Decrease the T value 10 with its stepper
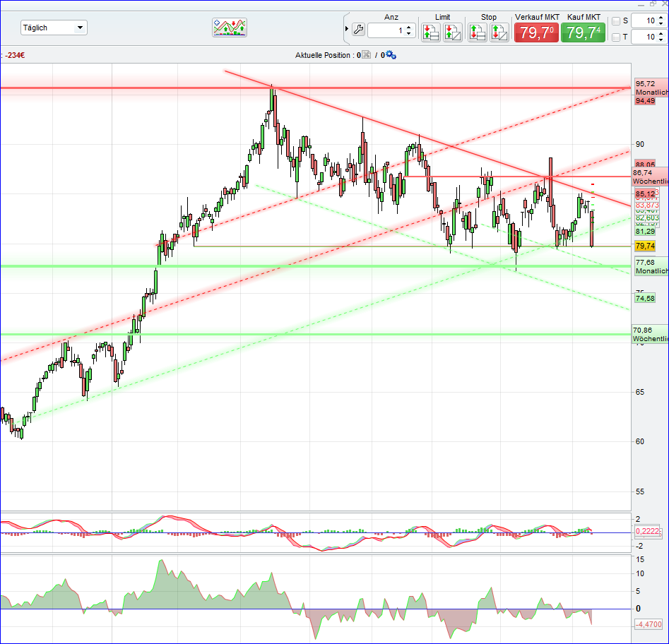The image size is (669, 644). coord(660,39)
